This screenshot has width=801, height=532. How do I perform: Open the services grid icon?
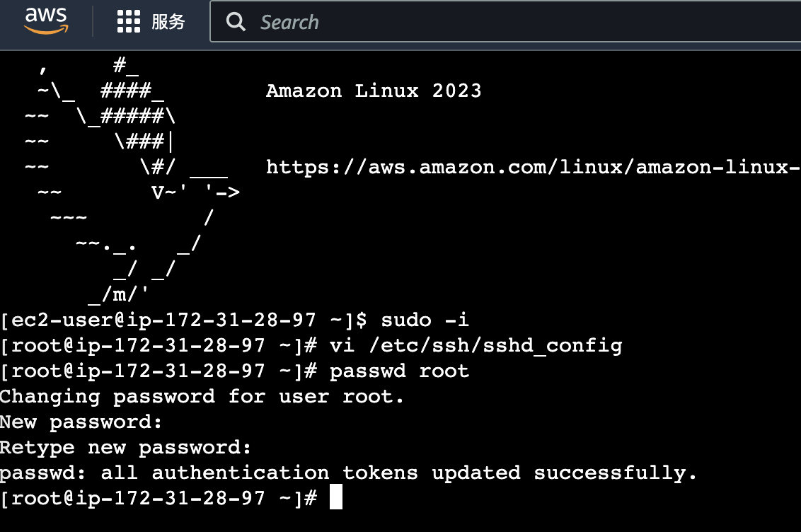pyautogui.click(x=129, y=21)
